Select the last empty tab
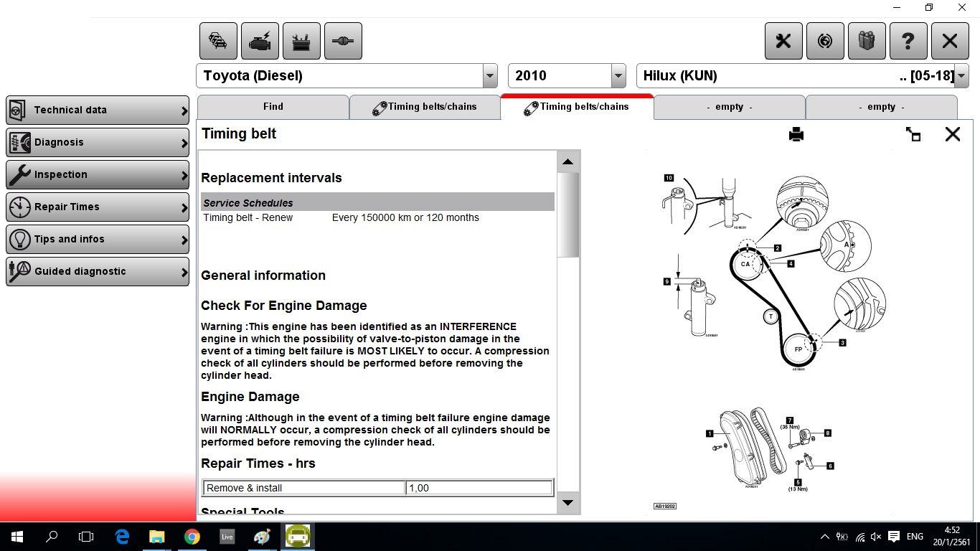This screenshot has height=551, width=980. click(x=881, y=107)
